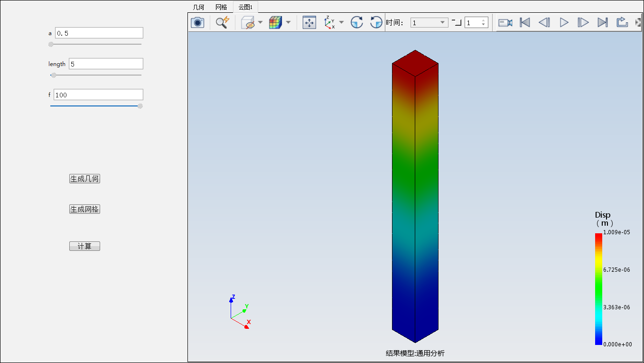
Task: Click the a parameter input field
Action: point(99,33)
